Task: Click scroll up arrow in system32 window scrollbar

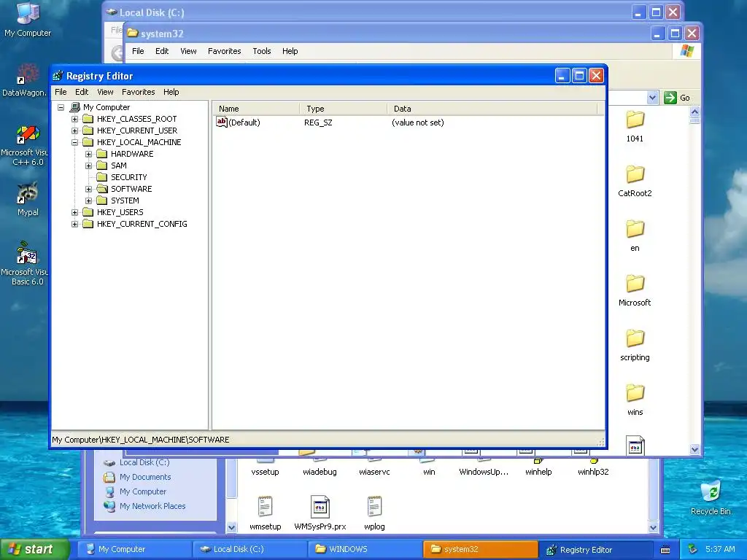Action: 694,112
